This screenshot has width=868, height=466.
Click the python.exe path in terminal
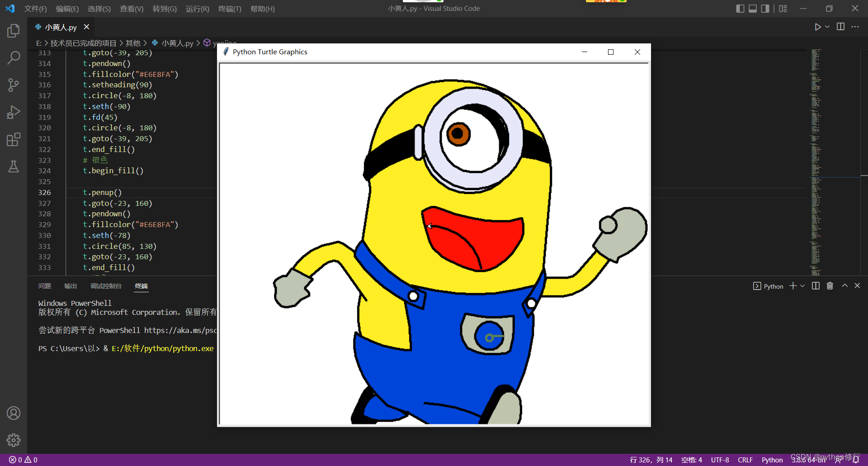tap(163, 348)
